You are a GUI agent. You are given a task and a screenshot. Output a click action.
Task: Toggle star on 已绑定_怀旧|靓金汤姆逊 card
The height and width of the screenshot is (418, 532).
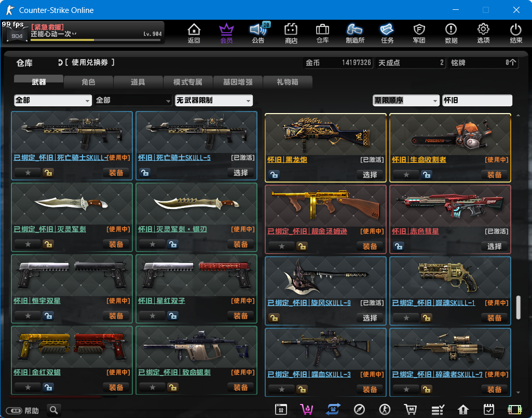tap(282, 246)
